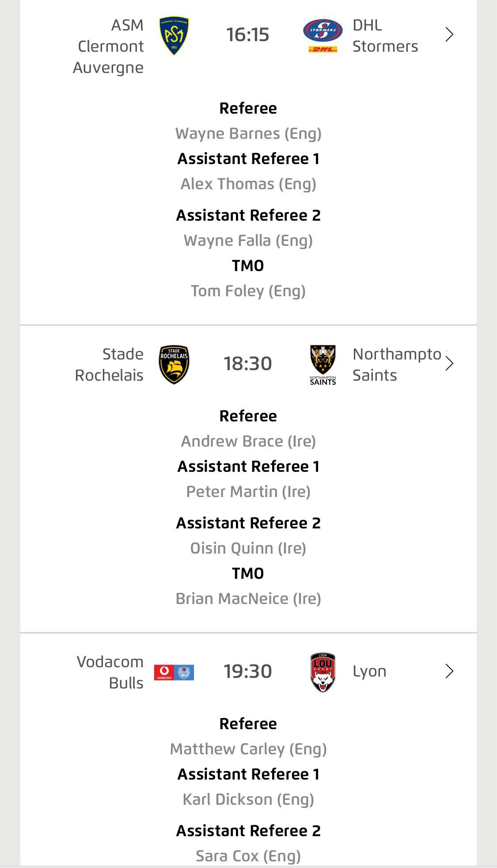
Task: Select the 16:15 kickoff time
Action: [248, 35]
